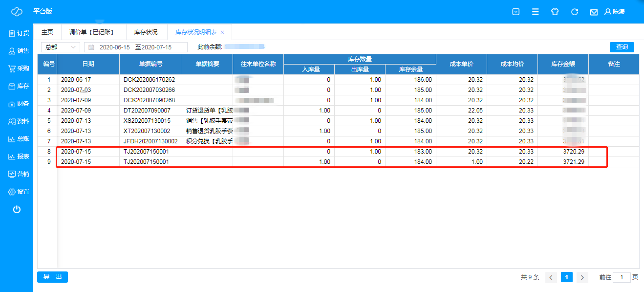The width and height of the screenshot is (644, 292).
Task: Click the 查询 button
Action: pyautogui.click(x=622, y=47)
